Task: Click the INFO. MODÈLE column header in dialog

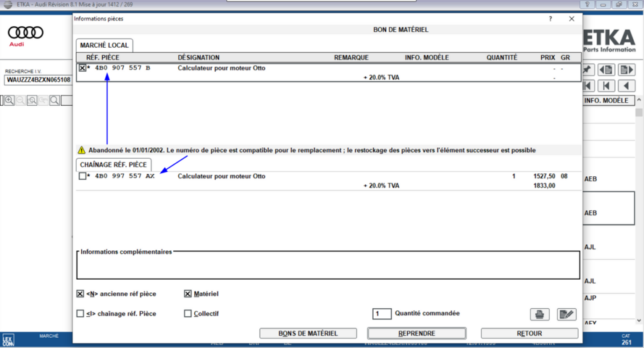Action: click(x=427, y=57)
